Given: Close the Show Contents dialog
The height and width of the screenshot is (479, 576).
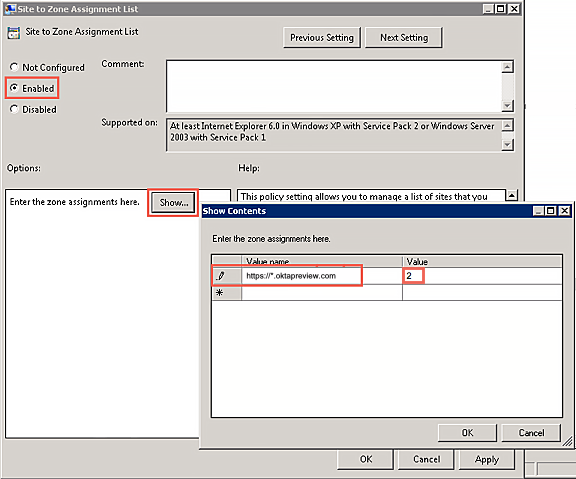Looking at the screenshot, I should click(564, 211).
